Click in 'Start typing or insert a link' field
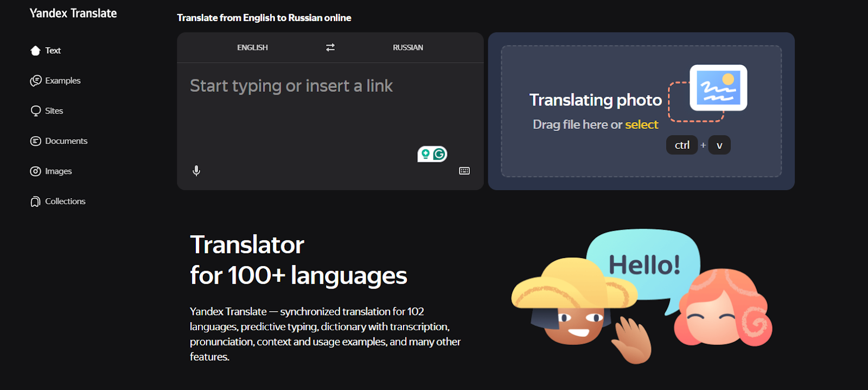 [x=330, y=114]
